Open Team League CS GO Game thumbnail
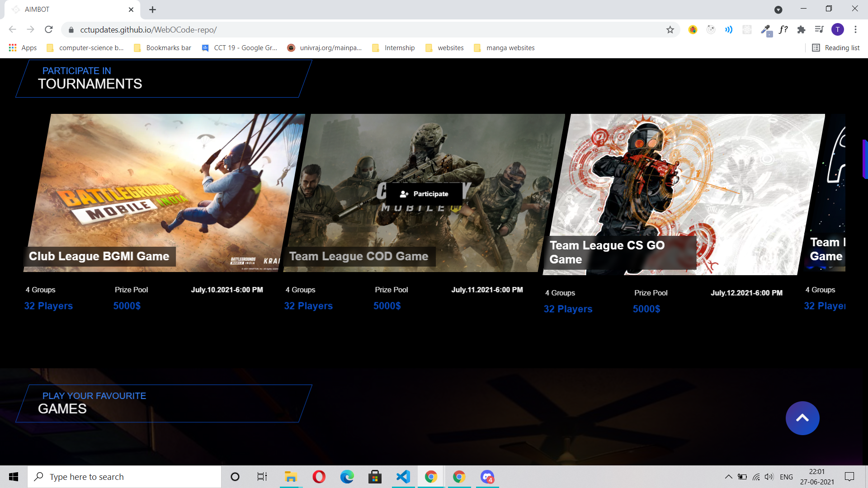 [684, 194]
